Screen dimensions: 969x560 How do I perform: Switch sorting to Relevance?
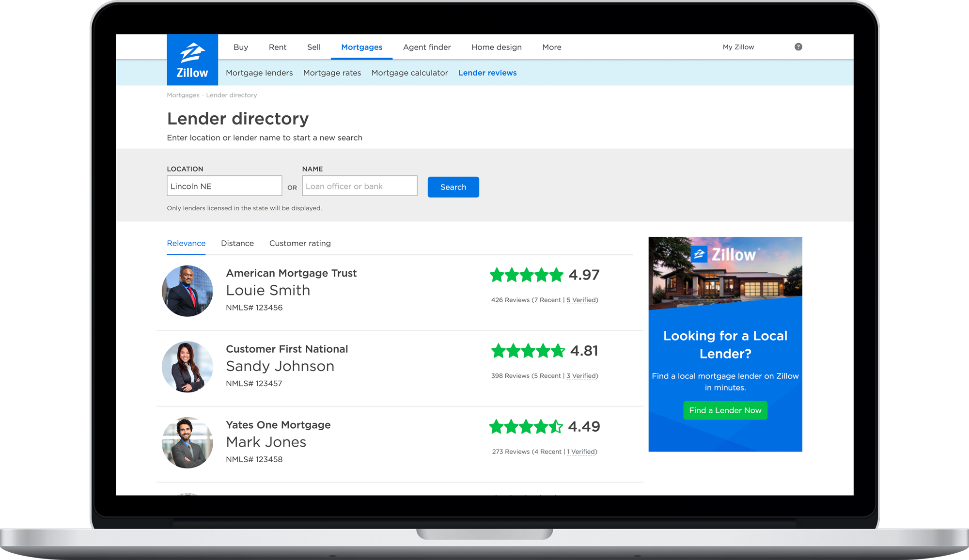click(186, 243)
